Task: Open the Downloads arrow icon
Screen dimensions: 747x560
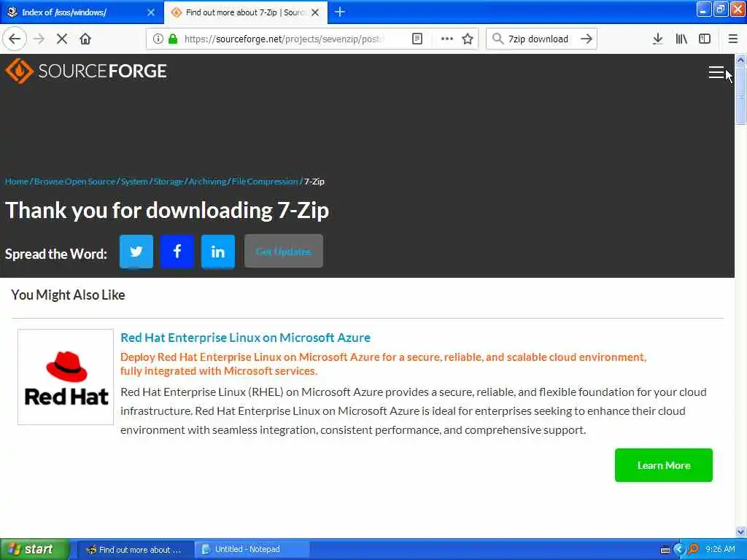Action: click(657, 39)
